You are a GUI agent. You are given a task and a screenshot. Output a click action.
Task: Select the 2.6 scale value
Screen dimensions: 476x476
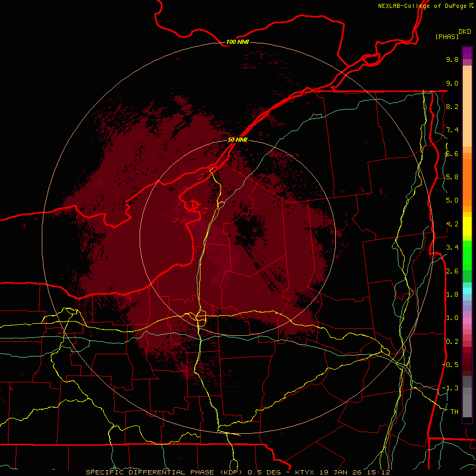[x=452, y=271]
